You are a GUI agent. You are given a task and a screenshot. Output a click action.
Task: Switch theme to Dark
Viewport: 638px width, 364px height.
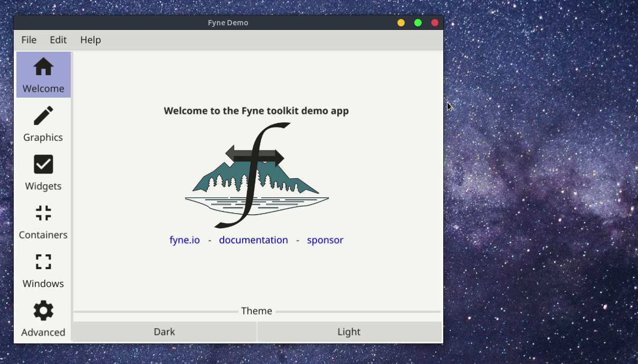(164, 331)
